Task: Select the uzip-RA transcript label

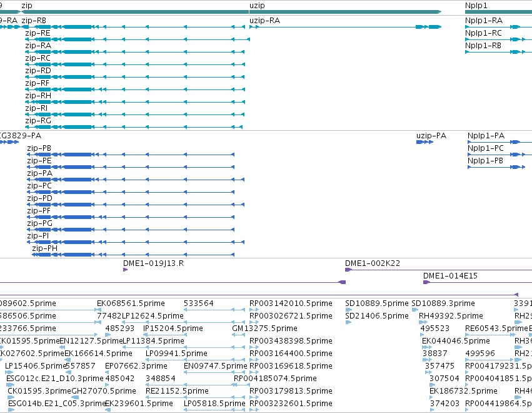Action: (264, 21)
